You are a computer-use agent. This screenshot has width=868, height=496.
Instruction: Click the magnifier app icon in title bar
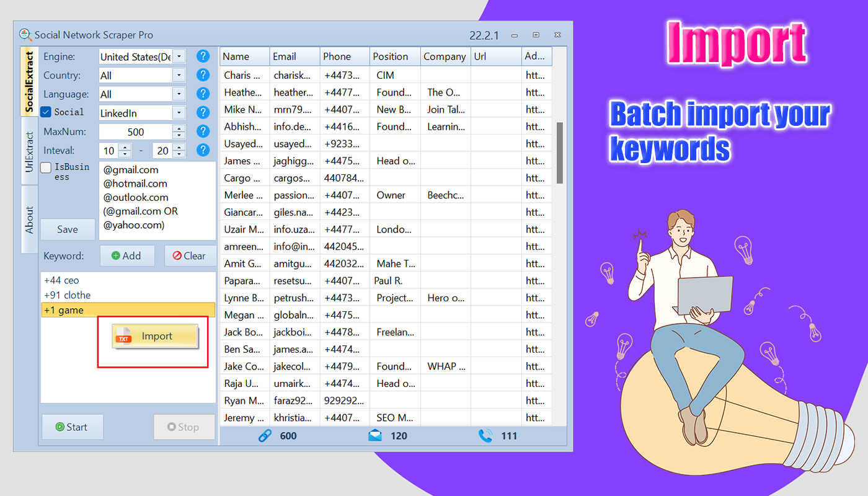pos(25,35)
